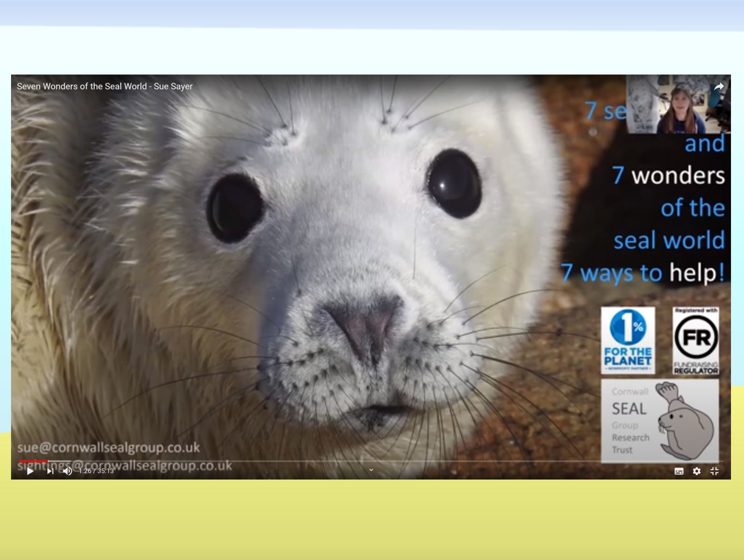744x560 pixels.
Task: Skip to the next video
Action: 50,471
